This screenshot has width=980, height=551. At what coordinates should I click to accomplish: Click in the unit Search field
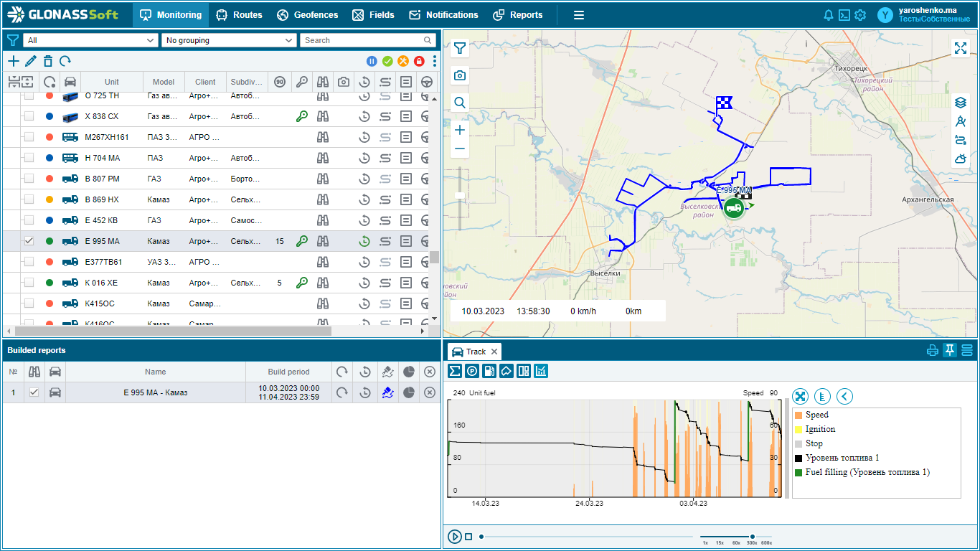(368, 40)
